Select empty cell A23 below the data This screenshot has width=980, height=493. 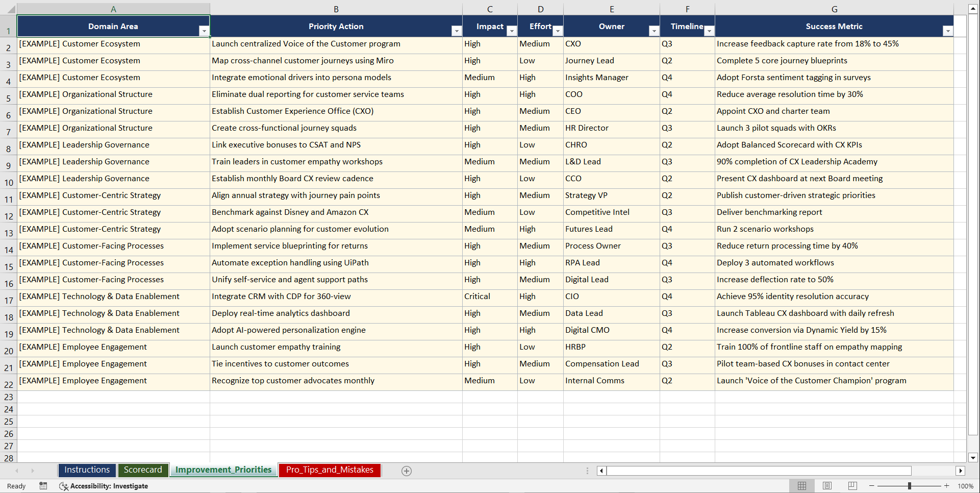112,397
